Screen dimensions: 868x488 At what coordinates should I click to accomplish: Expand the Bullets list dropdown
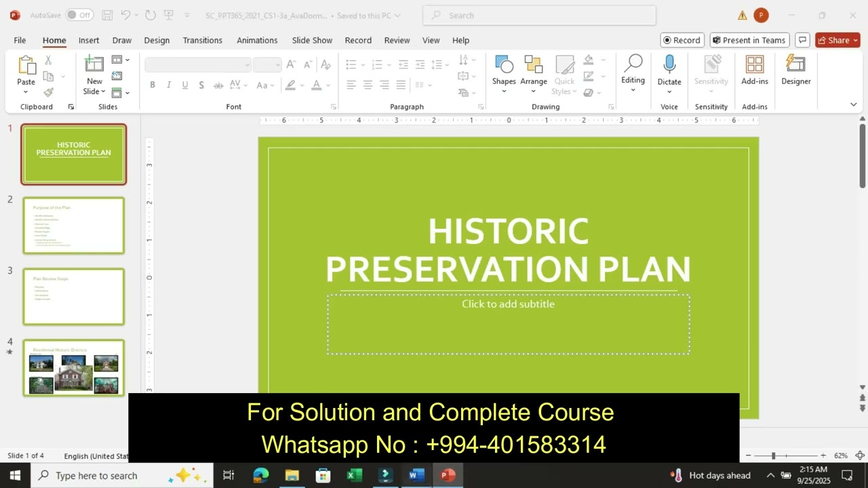(x=363, y=64)
